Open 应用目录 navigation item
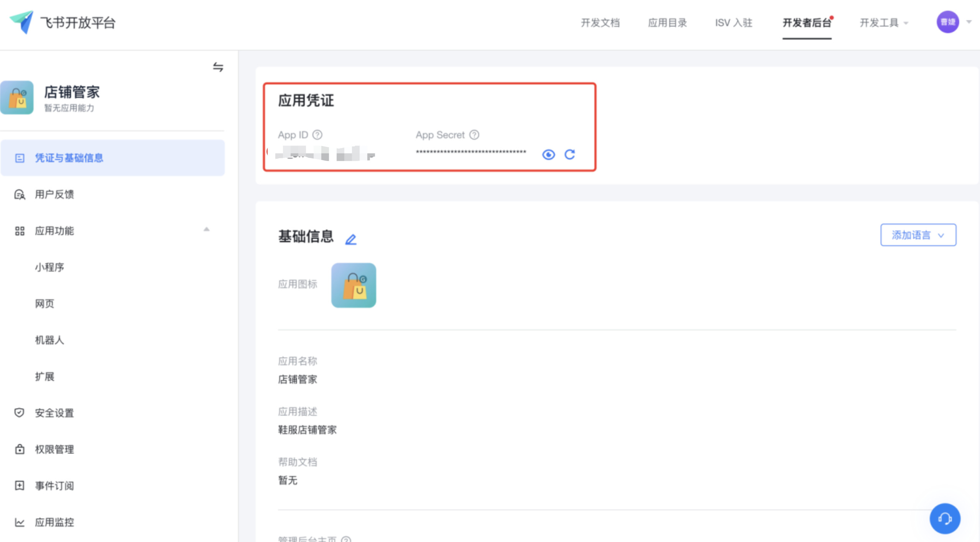This screenshot has height=542, width=980. tap(667, 23)
